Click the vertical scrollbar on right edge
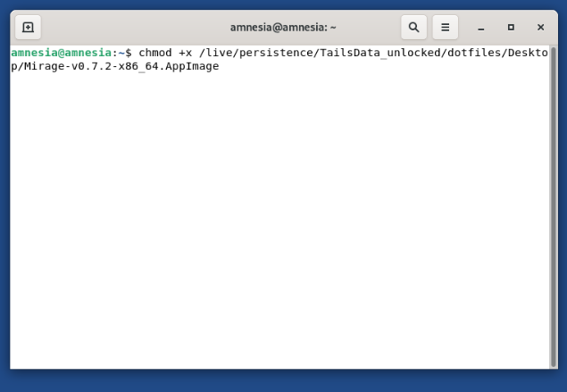Screen dimensions: 567x392 [x=553, y=205]
